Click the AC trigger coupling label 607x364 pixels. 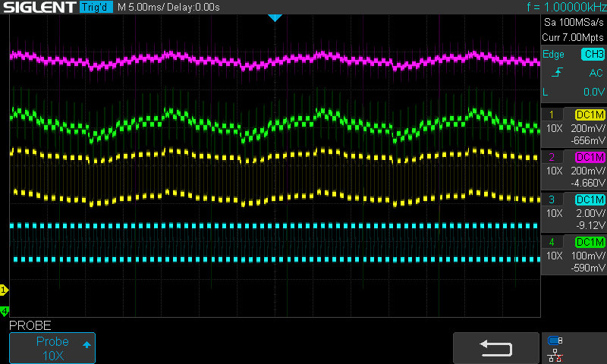[596, 73]
